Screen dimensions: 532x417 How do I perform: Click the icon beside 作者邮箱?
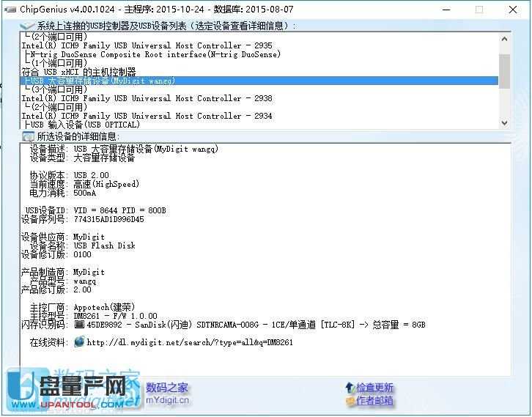(x=350, y=401)
